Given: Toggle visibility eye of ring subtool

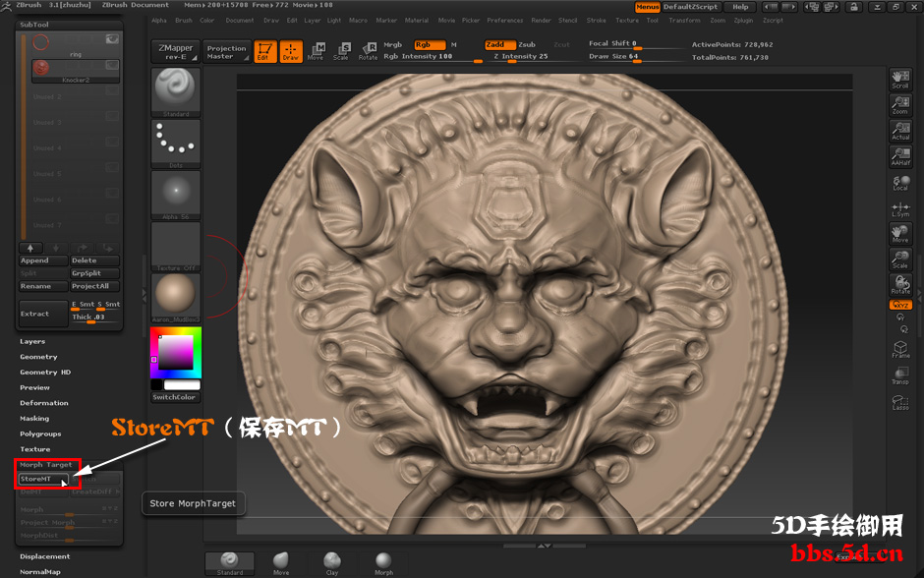Looking at the screenshot, I should (x=112, y=39).
